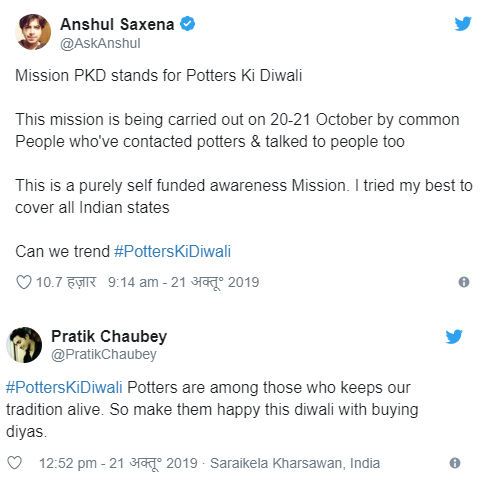The width and height of the screenshot is (499, 499).
Task: Click Anshul's tweet text about Mission PKD
Action: (159, 75)
